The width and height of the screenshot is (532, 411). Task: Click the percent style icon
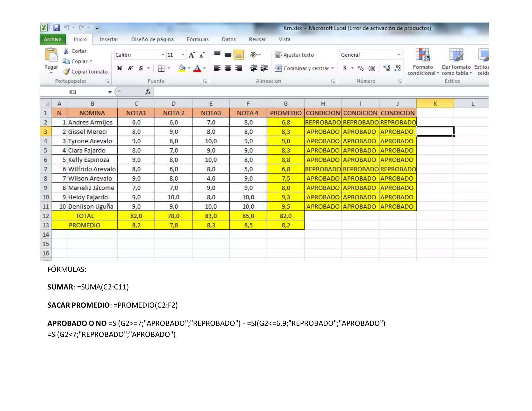pos(361,68)
